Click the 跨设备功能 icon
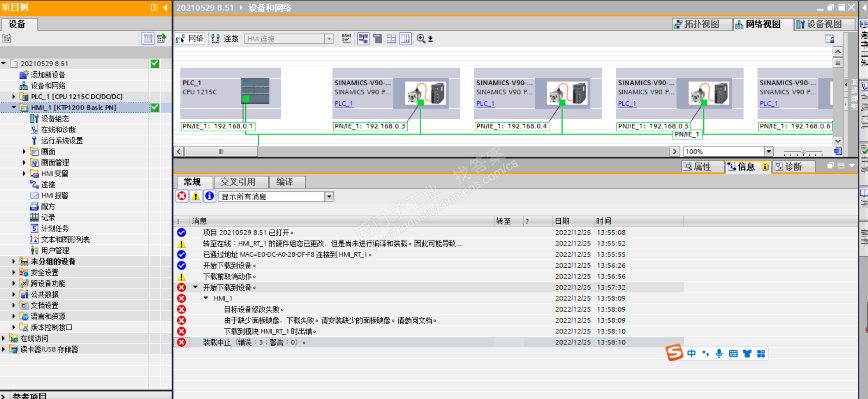 24,283
